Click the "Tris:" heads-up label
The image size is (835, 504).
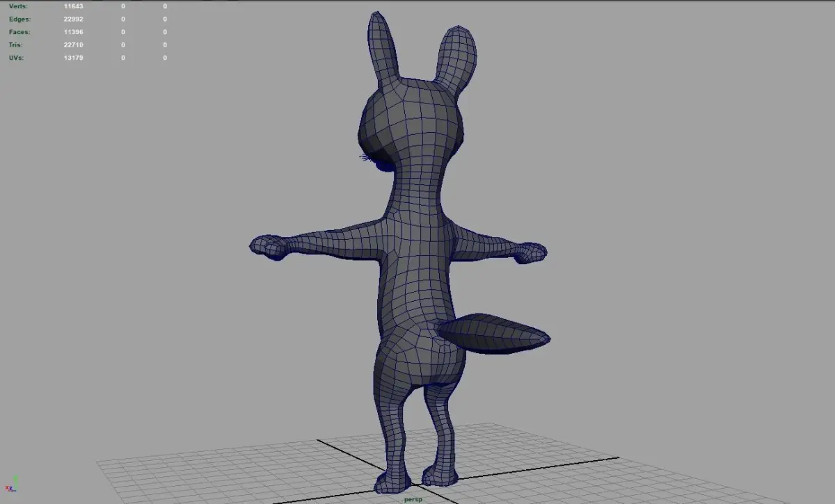point(16,45)
